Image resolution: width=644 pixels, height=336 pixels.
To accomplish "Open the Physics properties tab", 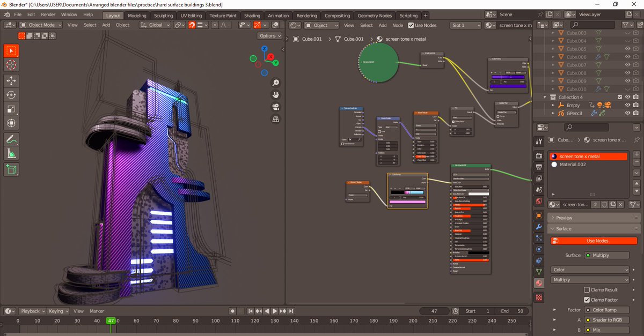I will coord(539,249).
